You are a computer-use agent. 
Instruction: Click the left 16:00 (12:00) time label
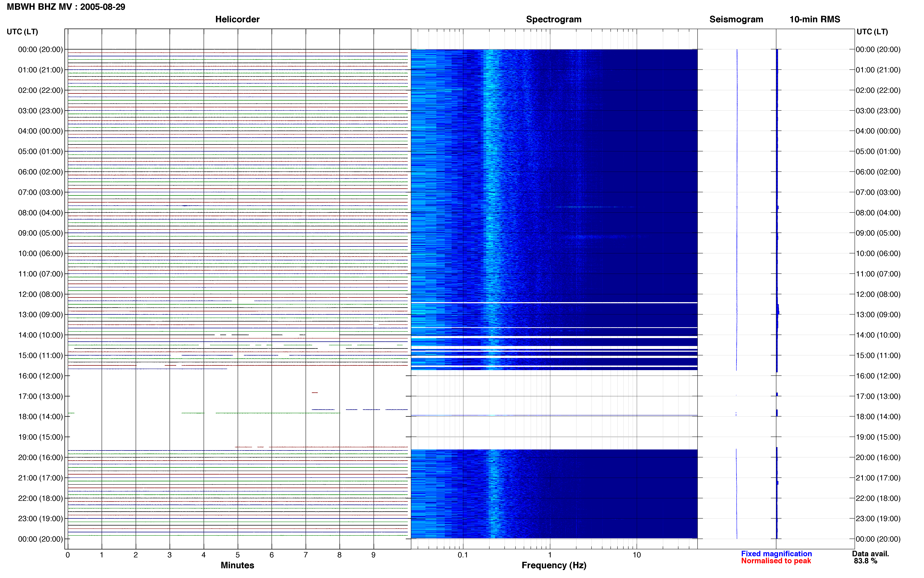pos(41,376)
